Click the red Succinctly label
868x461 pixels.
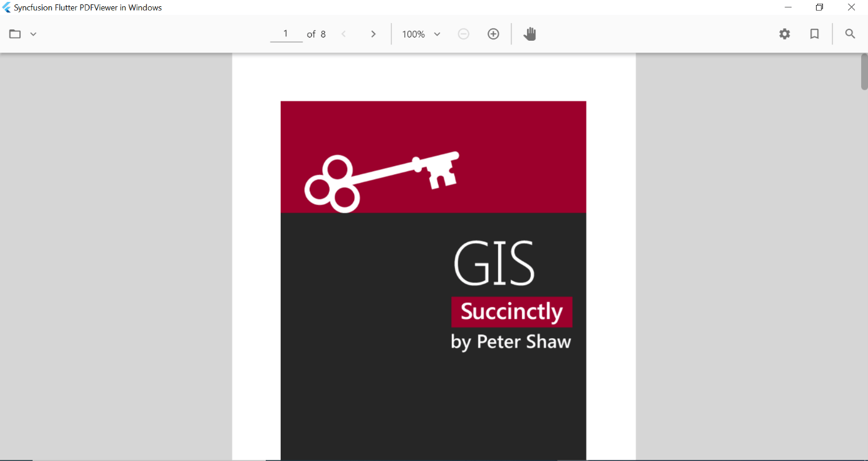pos(511,312)
